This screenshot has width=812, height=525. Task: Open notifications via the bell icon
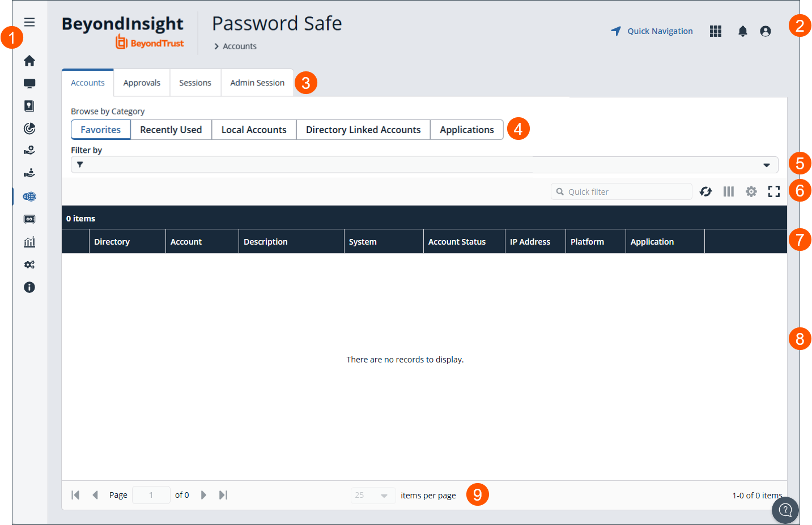click(742, 31)
